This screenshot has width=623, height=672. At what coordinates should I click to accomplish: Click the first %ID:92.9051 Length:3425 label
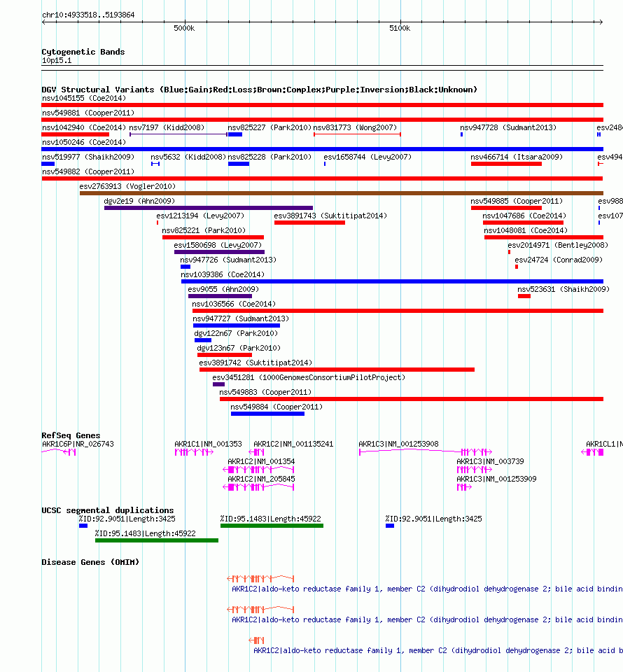click(127, 519)
